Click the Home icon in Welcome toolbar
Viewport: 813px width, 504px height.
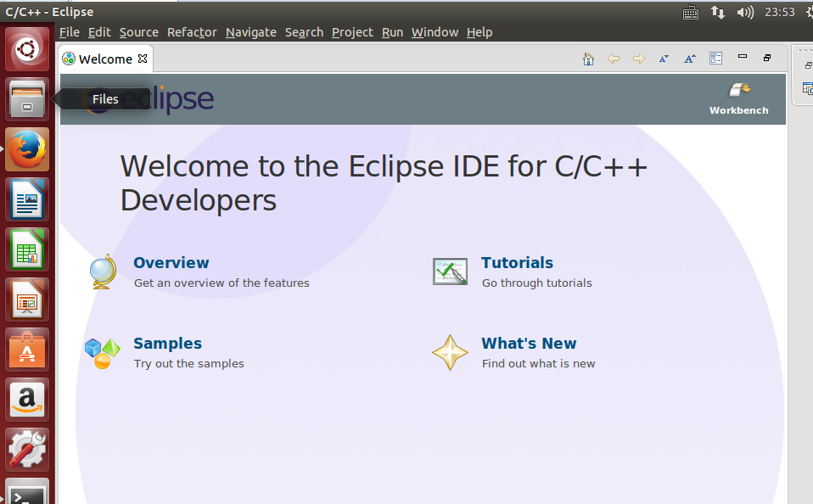(x=588, y=59)
